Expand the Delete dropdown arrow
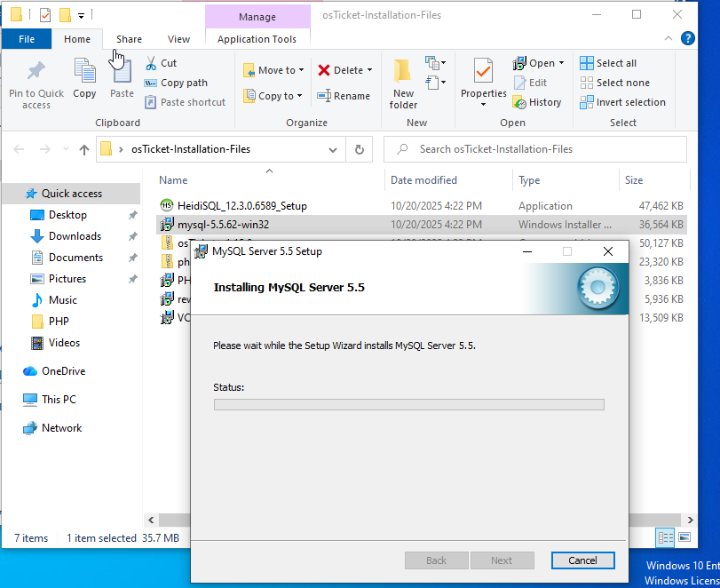 (369, 70)
